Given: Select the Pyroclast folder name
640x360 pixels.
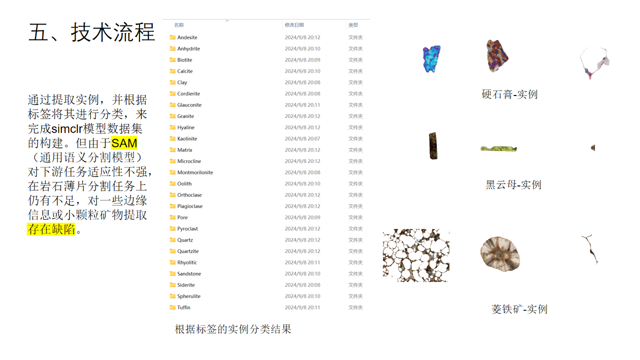Looking at the screenshot, I should click(x=187, y=229).
